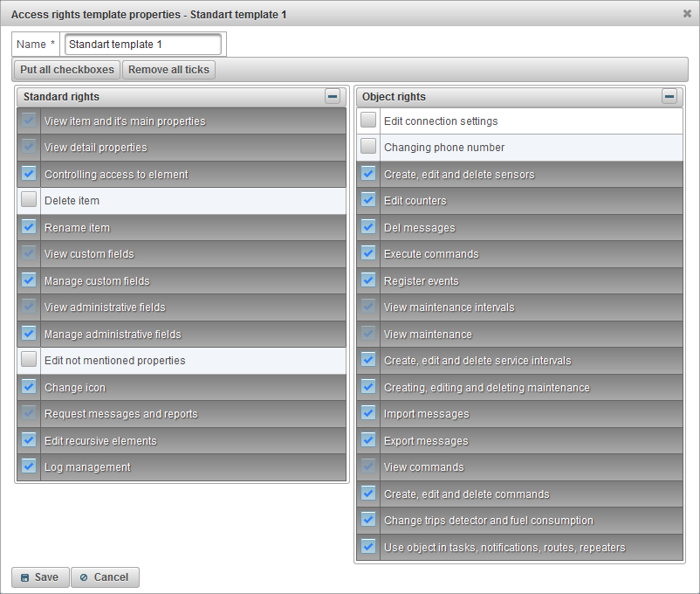The height and width of the screenshot is (594, 700).
Task: Disable the Import messages right
Action: pos(368,413)
